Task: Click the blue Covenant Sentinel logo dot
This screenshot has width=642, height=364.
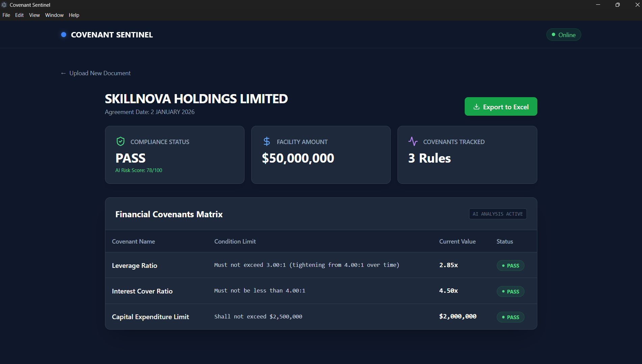Action: point(63,35)
